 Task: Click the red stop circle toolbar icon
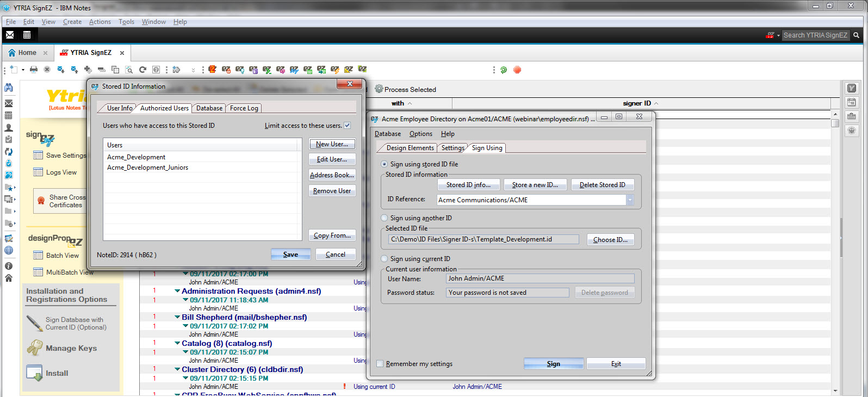[x=517, y=70]
